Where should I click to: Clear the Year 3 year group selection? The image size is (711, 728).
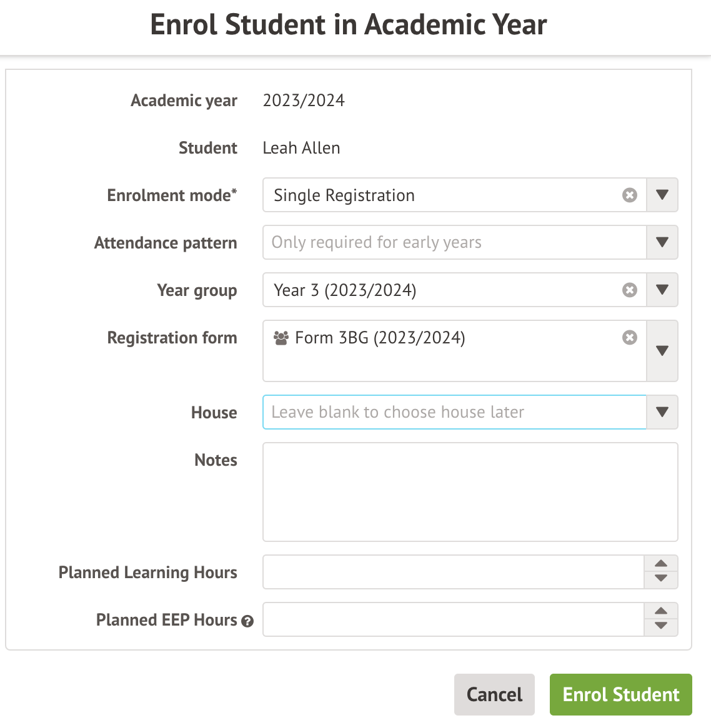click(630, 290)
